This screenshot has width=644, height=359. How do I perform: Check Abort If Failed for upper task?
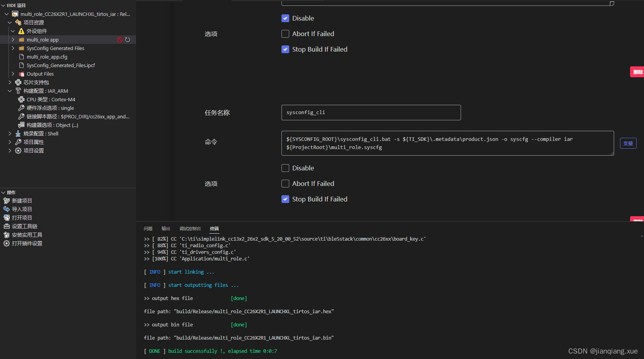pyautogui.click(x=285, y=34)
